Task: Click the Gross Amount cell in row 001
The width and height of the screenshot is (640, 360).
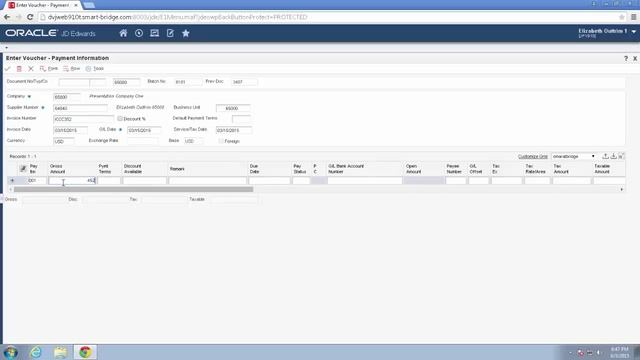Action: tap(72, 180)
